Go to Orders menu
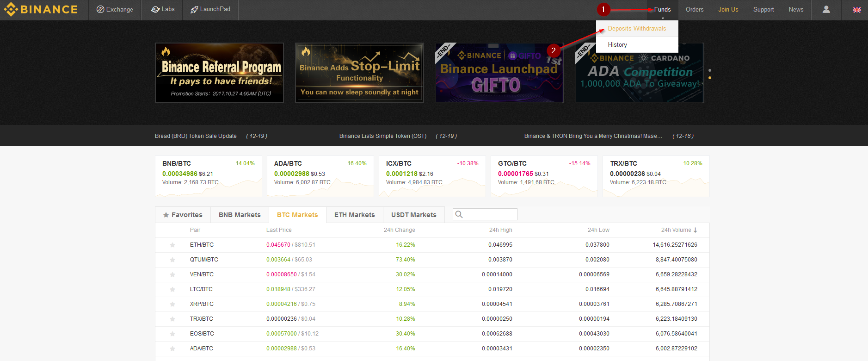This screenshot has height=361, width=868. [x=695, y=9]
